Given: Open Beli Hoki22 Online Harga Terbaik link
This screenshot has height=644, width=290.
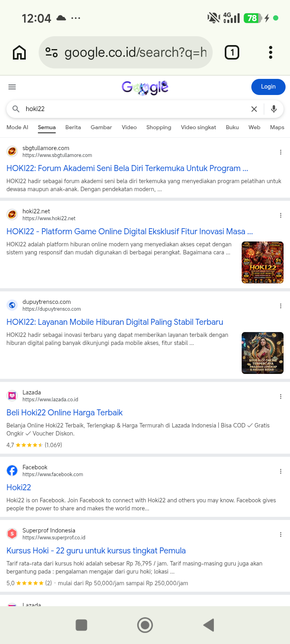Looking at the screenshot, I should pyautogui.click(x=64, y=413).
